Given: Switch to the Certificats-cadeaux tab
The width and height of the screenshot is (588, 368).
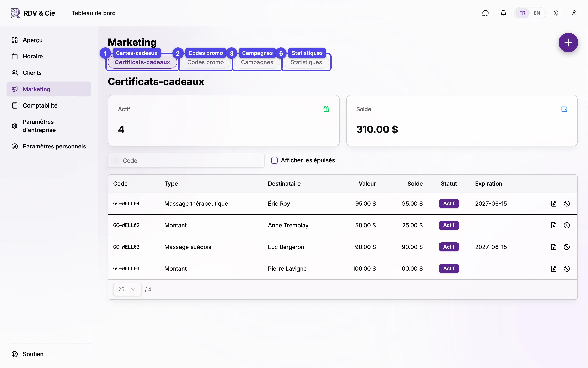Looking at the screenshot, I should click(x=142, y=62).
